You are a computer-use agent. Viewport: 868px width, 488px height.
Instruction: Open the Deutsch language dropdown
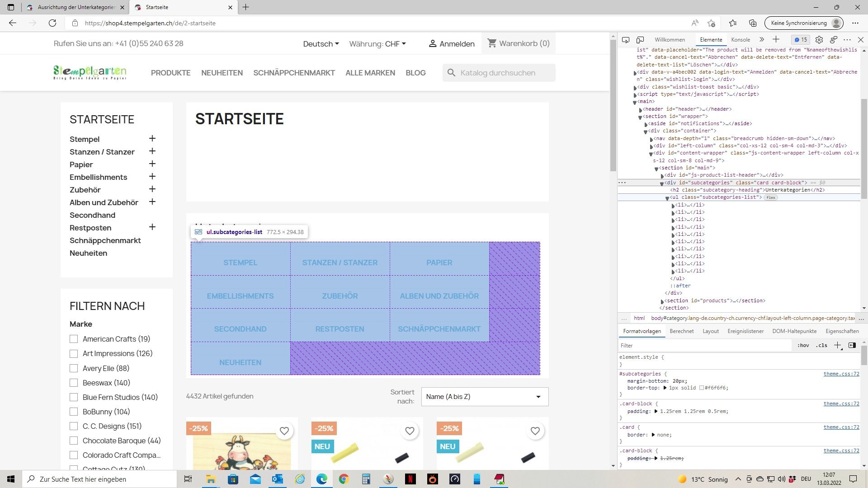(x=321, y=44)
